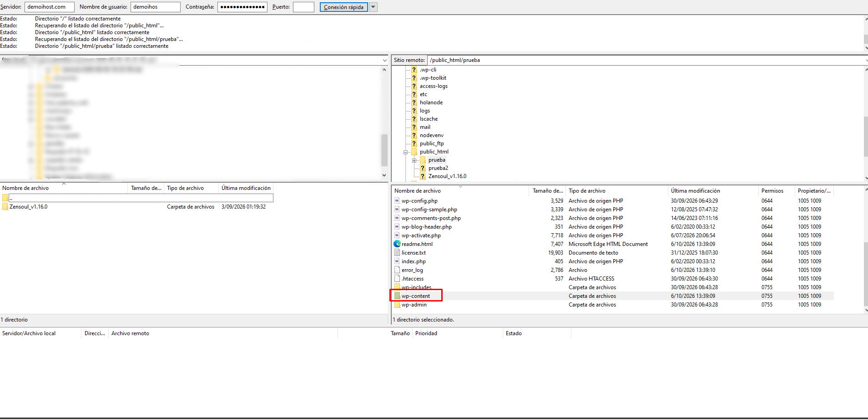Expand the prueba tree node
The width and height of the screenshot is (868, 419).
click(x=414, y=160)
